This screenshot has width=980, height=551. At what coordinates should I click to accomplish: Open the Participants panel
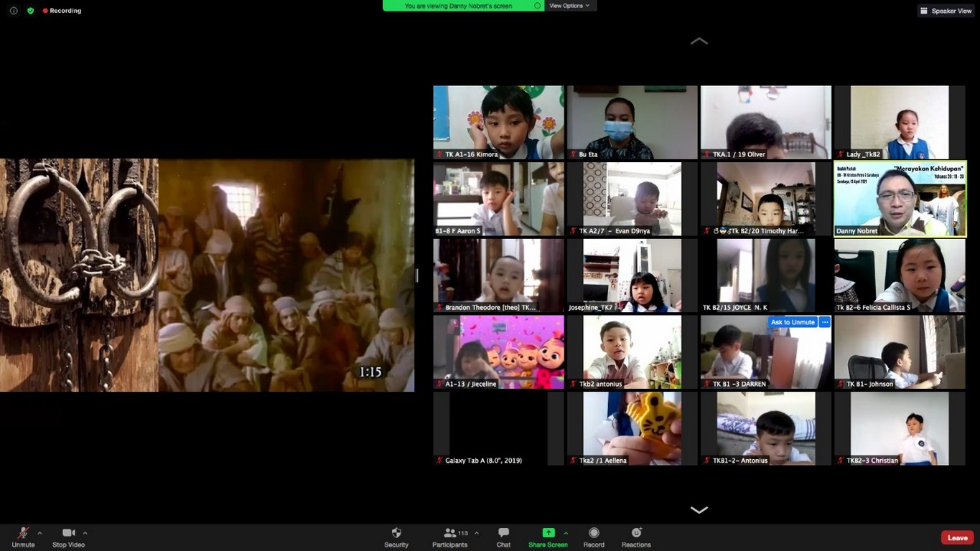pos(450,537)
